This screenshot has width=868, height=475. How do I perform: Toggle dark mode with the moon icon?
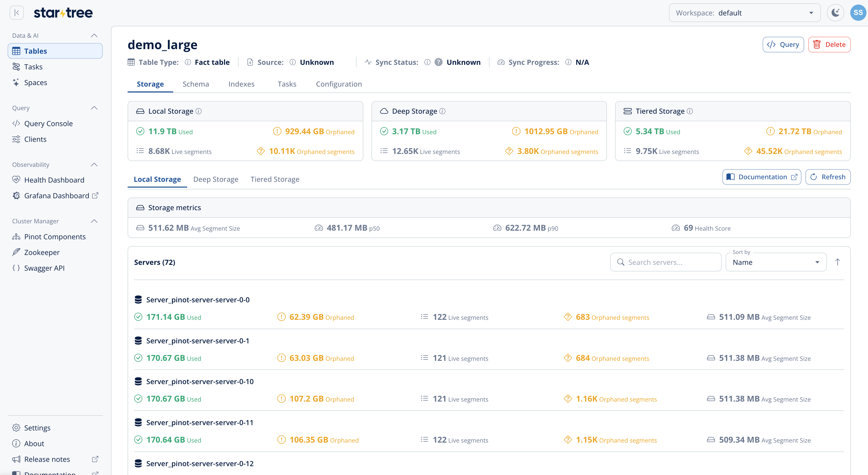point(835,13)
